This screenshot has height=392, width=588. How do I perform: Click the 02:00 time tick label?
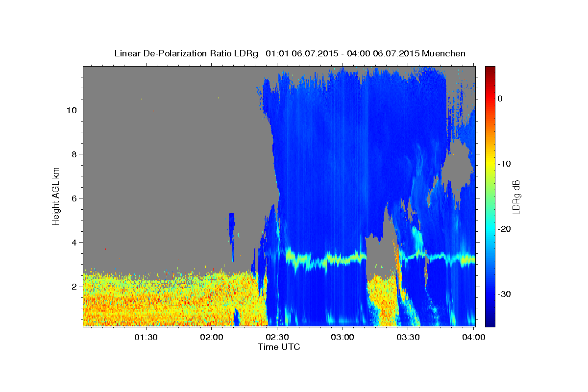pos(213,337)
